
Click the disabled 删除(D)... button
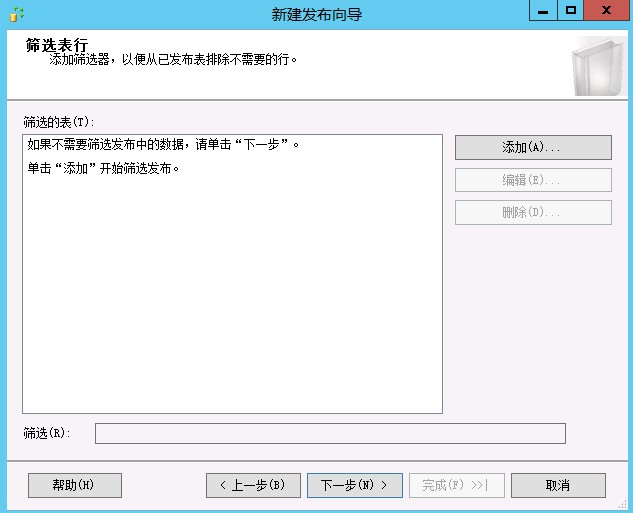[532, 212]
